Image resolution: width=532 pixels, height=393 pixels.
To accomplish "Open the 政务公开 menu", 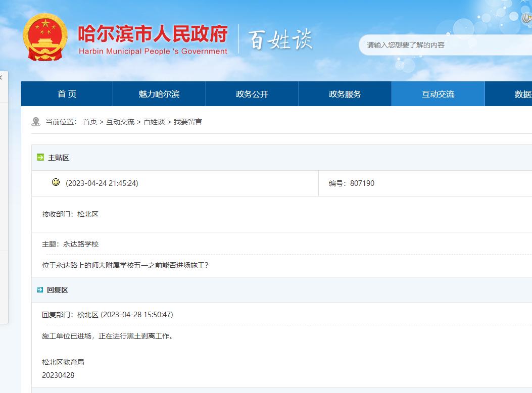I will point(252,93).
